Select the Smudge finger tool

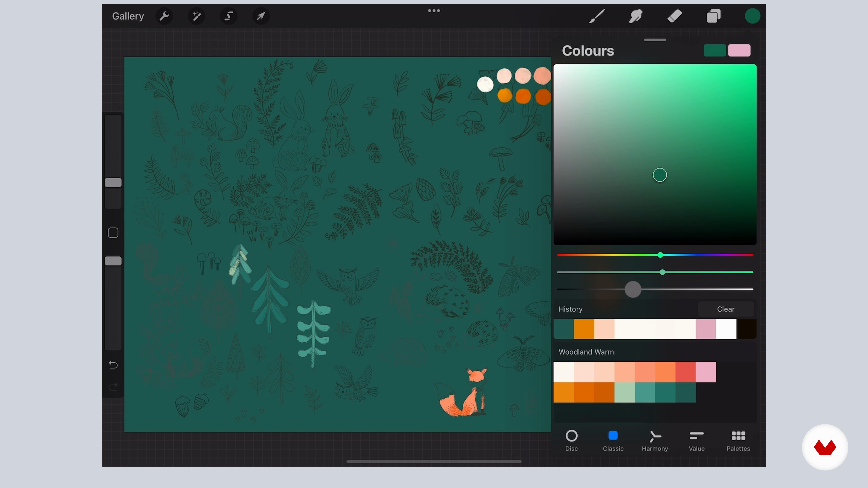[x=635, y=16]
